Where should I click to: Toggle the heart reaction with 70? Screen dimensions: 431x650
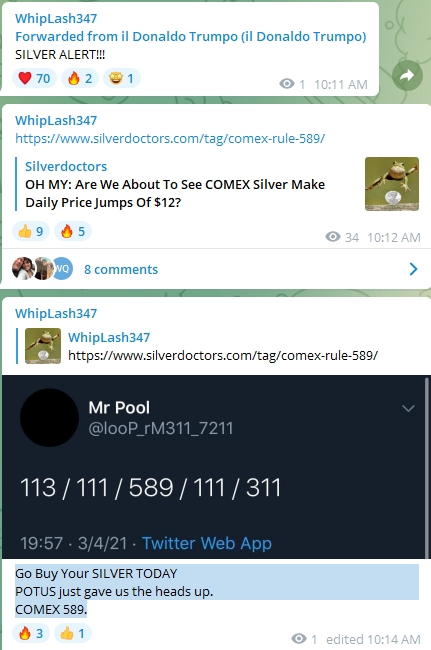(34, 78)
